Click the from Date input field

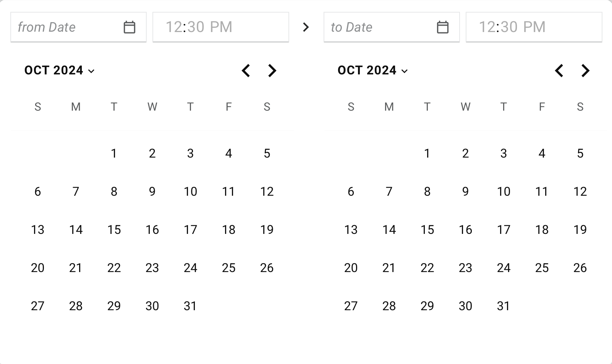tap(65, 27)
